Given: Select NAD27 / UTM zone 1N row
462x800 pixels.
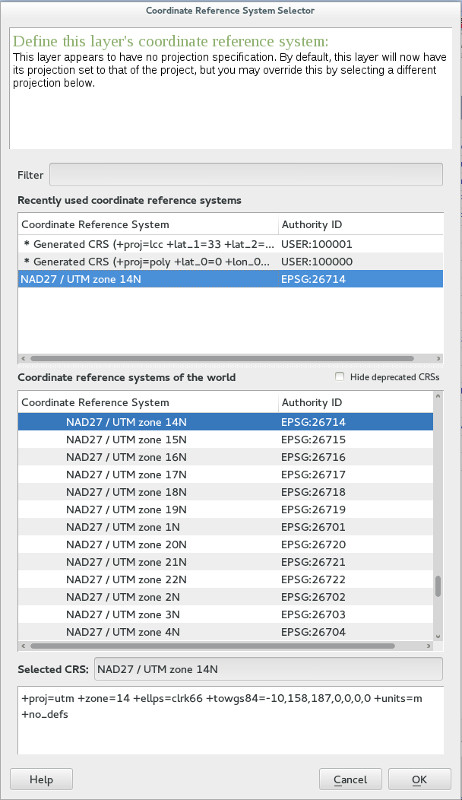Looking at the screenshot, I should click(225, 527).
